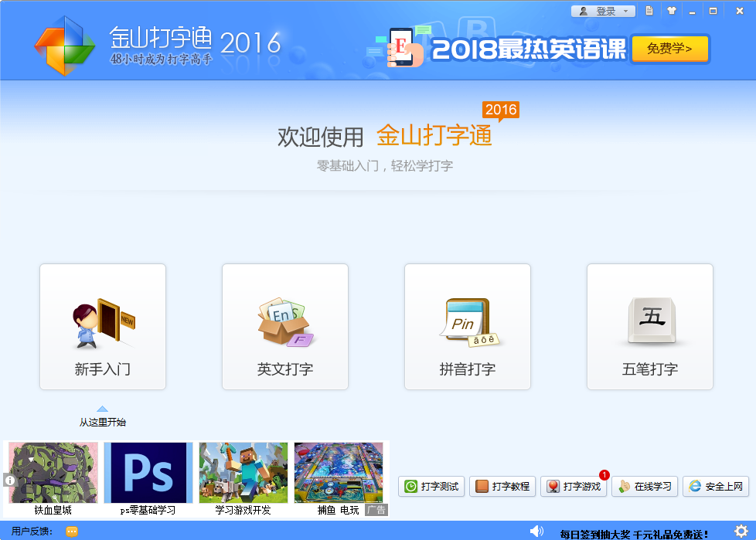Click the 2018最热英语课 banner text
Viewport: 756px width, 540px height.
(x=529, y=49)
